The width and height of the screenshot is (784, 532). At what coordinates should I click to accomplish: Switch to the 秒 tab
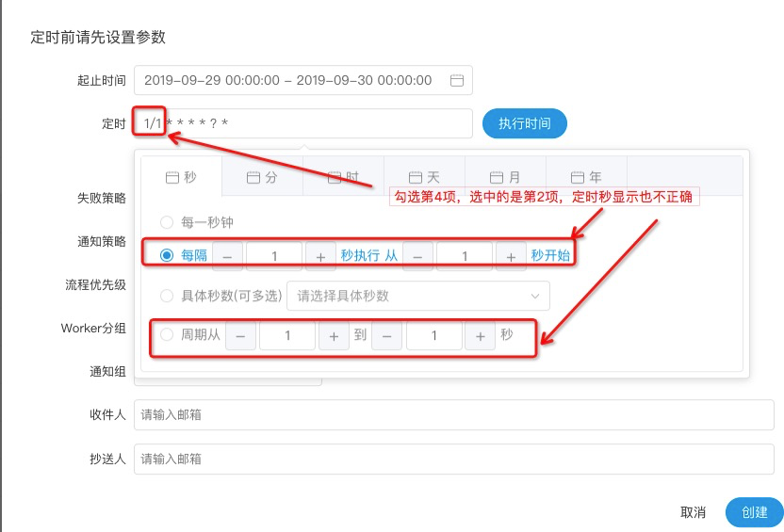point(181,177)
